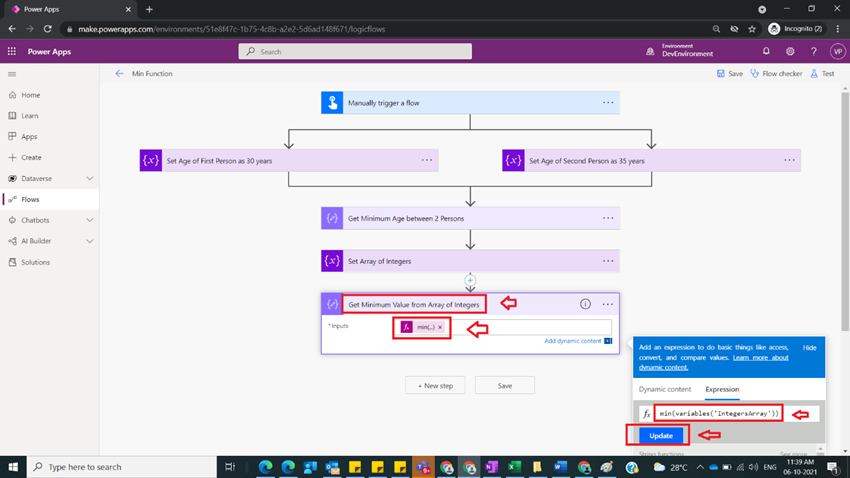Click the Windows taskbar search box
The height and width of the screenshot is (478, 850).
(x=121, y=467)
